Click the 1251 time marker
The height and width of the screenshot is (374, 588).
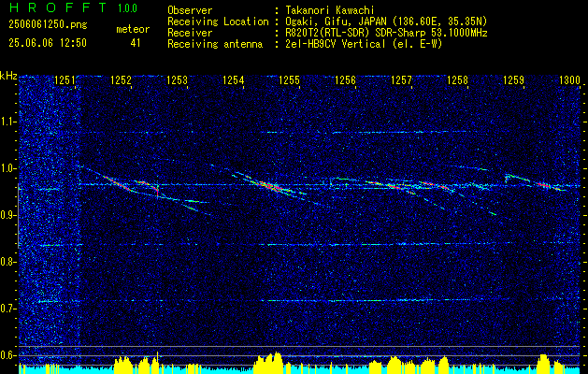pyautogui.click(x=65, y=80)
